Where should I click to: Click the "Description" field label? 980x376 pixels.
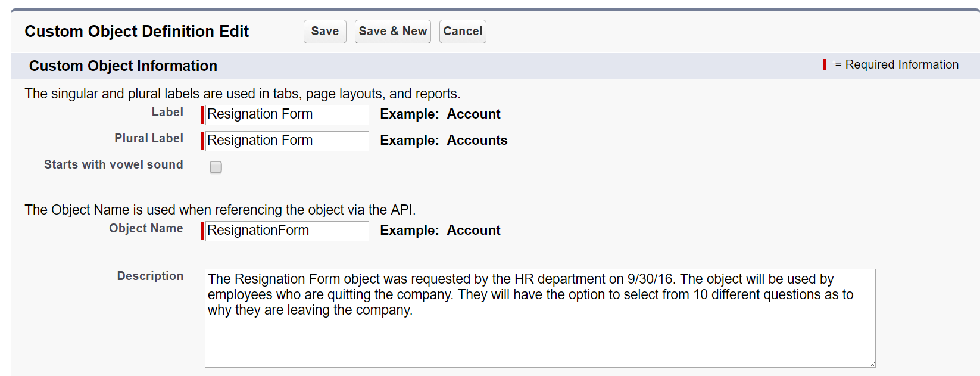pos(150,276)
